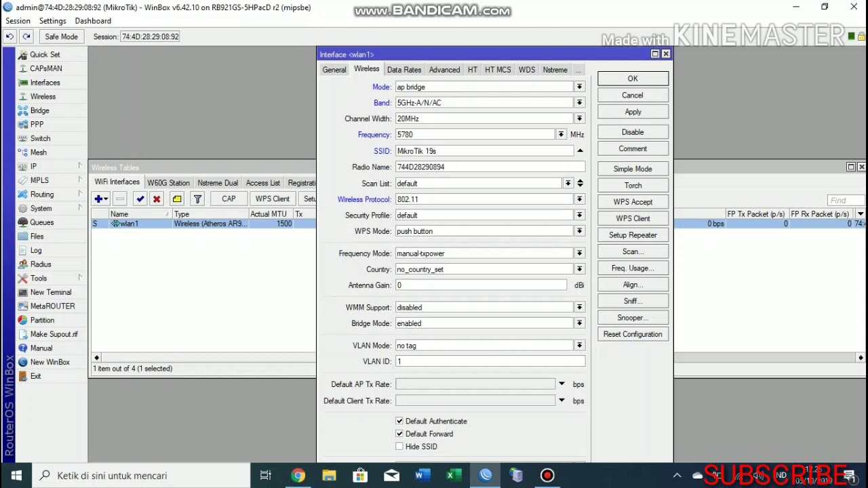The width and height of the screenshot is (868, 488).
Task: Click the Apply button
Action: (x=633, y=112)
